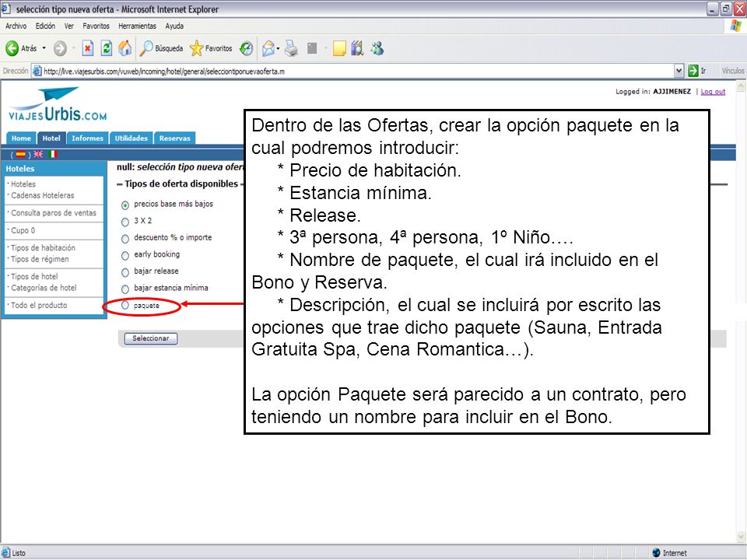The image size is (747, 560).
Task: Open the Reservas tab
Action: [175, 138]
